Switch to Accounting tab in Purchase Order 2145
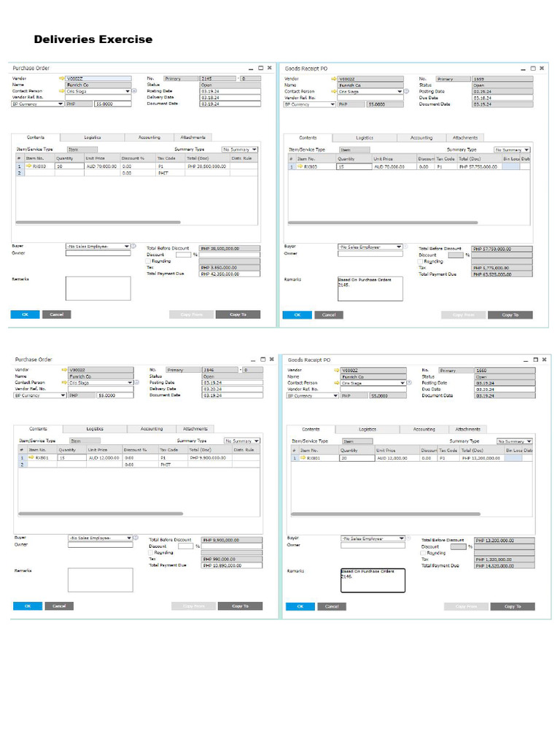Screen dimensions: 560x747 coord(149,137)
